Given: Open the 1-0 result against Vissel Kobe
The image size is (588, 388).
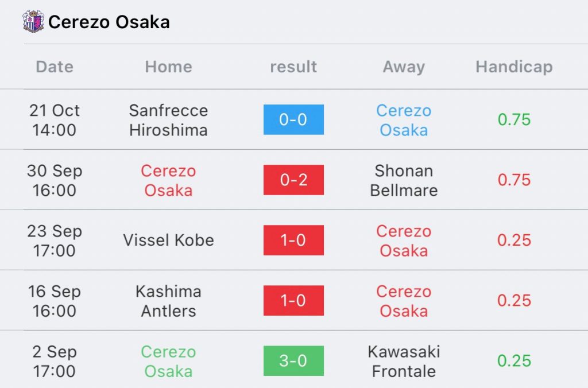Looking at the screenshot, I should (x=293, y=240).
